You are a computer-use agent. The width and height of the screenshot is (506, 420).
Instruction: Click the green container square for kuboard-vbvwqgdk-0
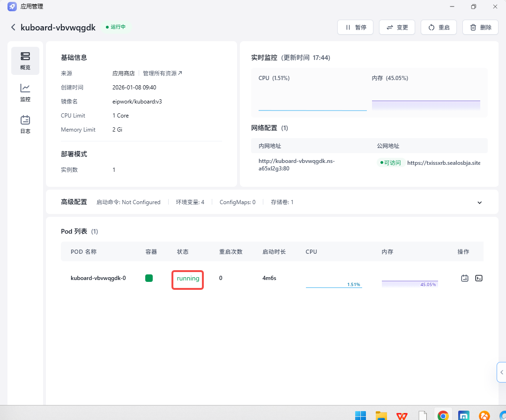pyautogui.click(x=149, y=278)
